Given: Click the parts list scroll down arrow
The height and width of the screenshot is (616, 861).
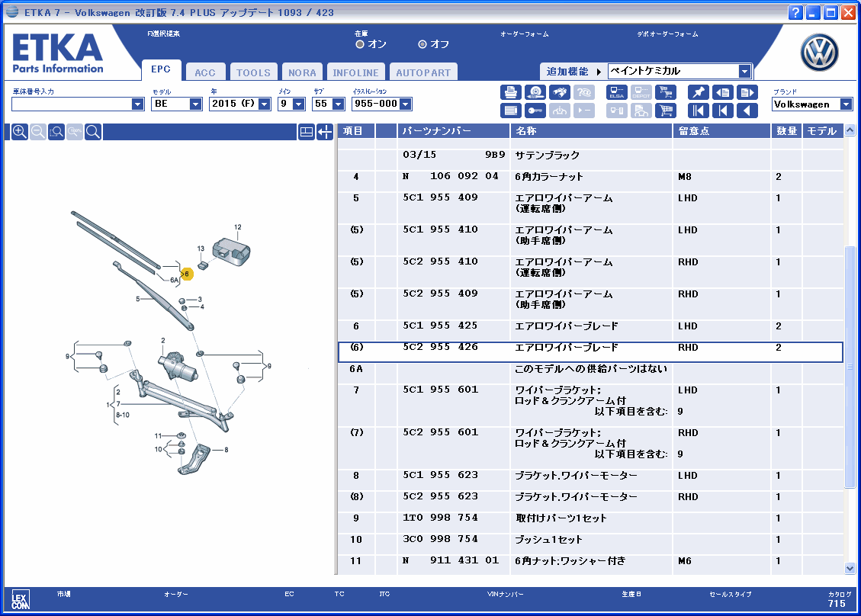Looking at the screenshot, I should 850,569.
